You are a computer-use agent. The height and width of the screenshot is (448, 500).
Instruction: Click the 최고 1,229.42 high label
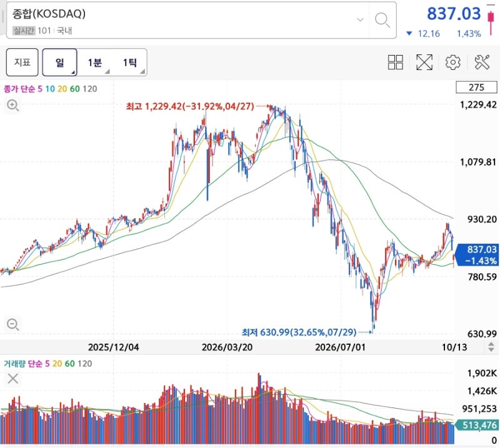point(190,106)
